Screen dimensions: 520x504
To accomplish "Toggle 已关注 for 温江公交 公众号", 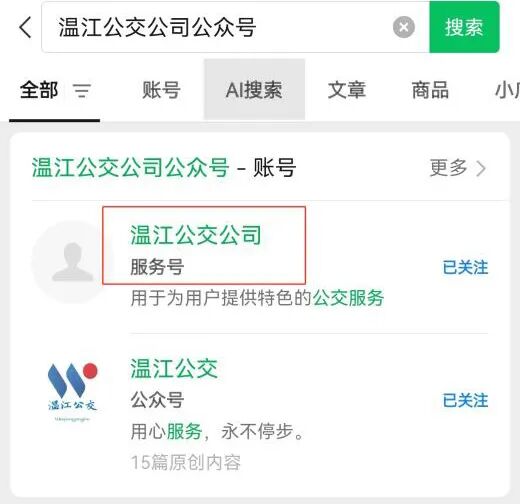I will (465, 400).
